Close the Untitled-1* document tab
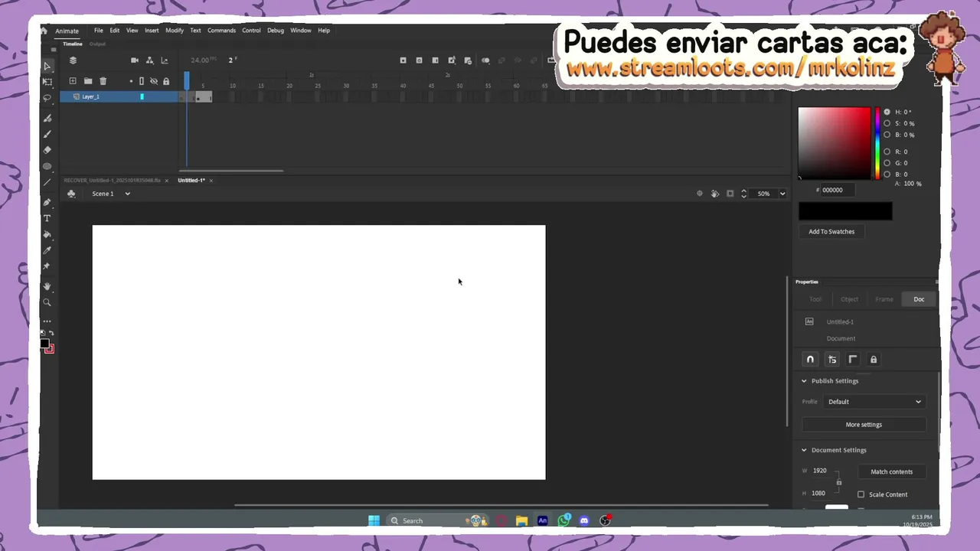Viewport: 980px width, 551px height. coord(211,181)
